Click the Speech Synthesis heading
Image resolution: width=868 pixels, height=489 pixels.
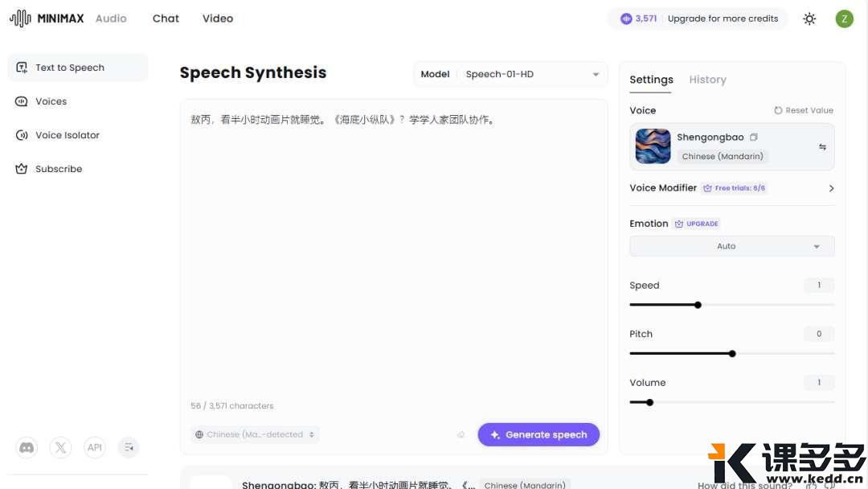[253, 72]
